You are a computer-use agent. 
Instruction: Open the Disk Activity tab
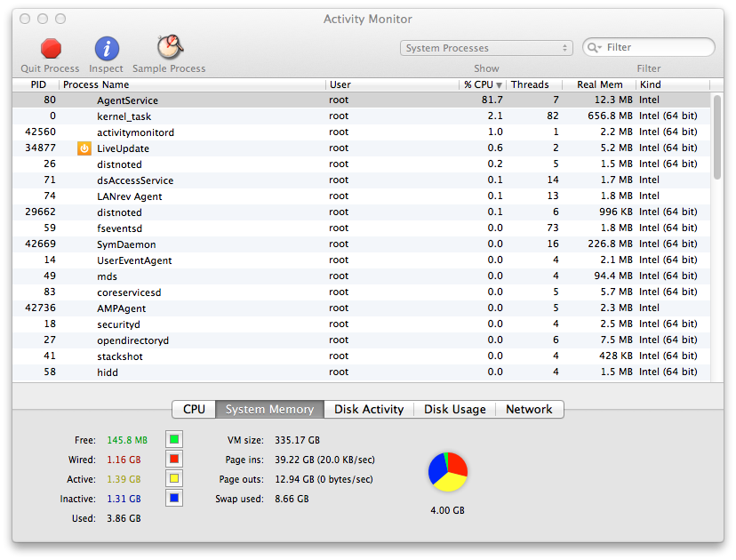pos(369,409)
